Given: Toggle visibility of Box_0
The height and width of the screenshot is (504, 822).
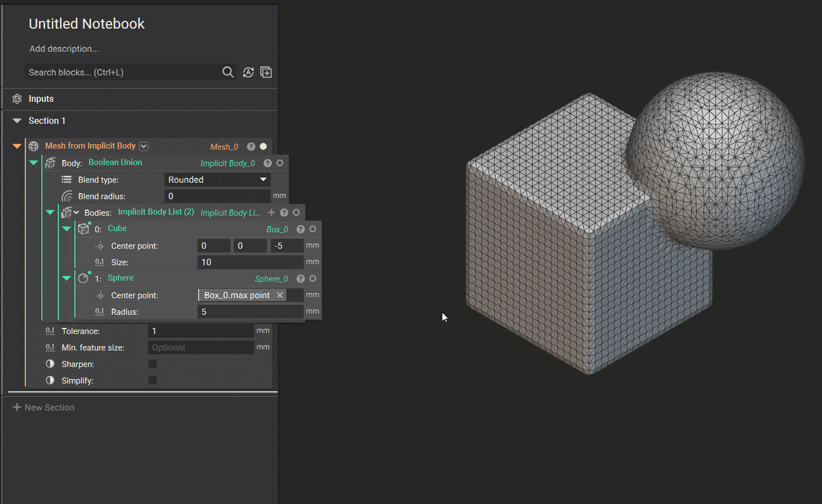Looking at the screenshot, I should click(313, 229).
